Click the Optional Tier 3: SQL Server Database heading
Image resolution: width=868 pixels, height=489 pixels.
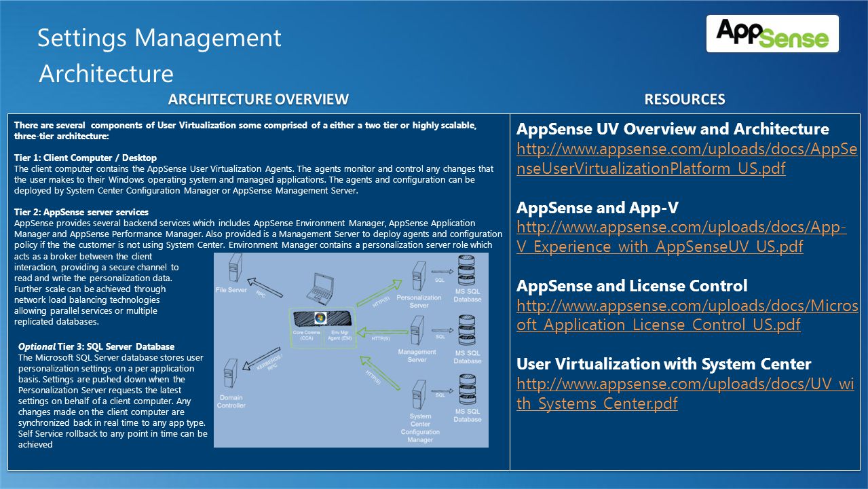[x=96, y=346]
